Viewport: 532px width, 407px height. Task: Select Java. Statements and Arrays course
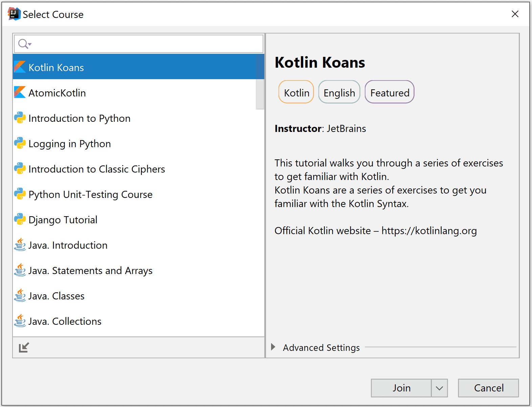click(x=90, y=271)
